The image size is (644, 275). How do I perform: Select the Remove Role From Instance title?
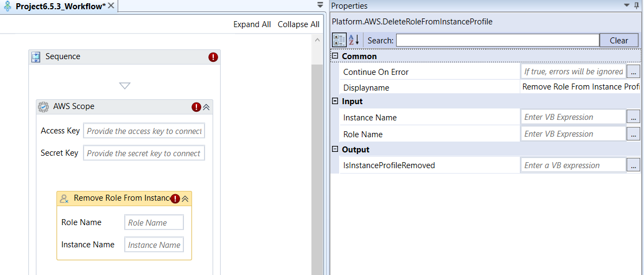(x=122, y=198)
